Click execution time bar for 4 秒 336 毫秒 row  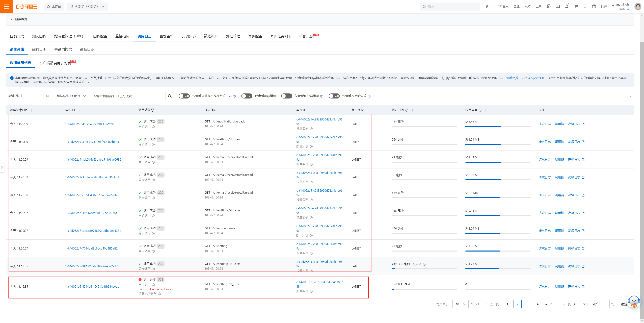[424, 269]
